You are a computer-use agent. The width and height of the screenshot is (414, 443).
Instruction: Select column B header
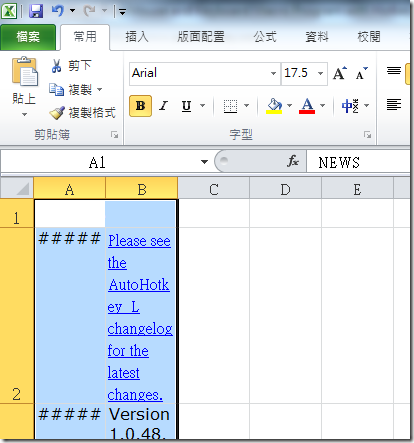coord(142,189)
